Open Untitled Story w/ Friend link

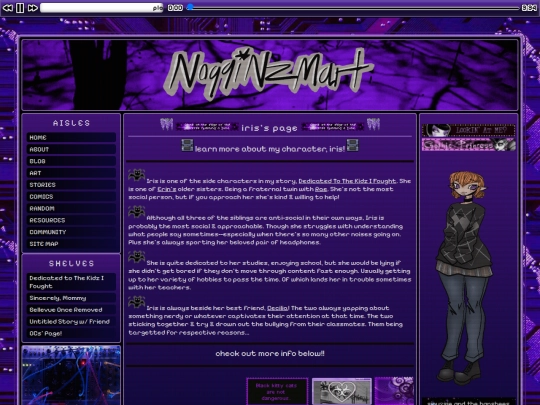pyautogui.click(x=71, y=321)
